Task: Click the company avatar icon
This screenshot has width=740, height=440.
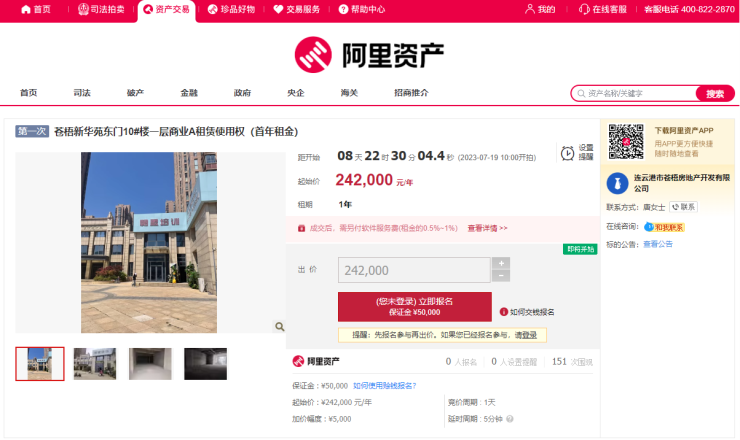Action: tap(617, 183)
